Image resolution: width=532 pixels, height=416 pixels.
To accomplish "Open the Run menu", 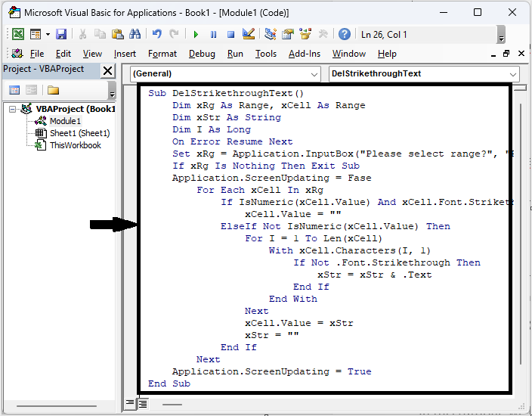I will (x=235, y=54).
